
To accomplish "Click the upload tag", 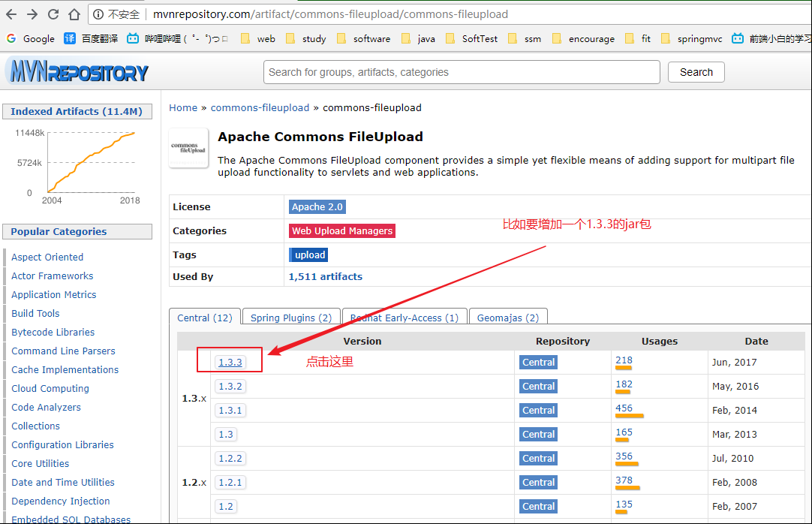I will tap(308, 254).
